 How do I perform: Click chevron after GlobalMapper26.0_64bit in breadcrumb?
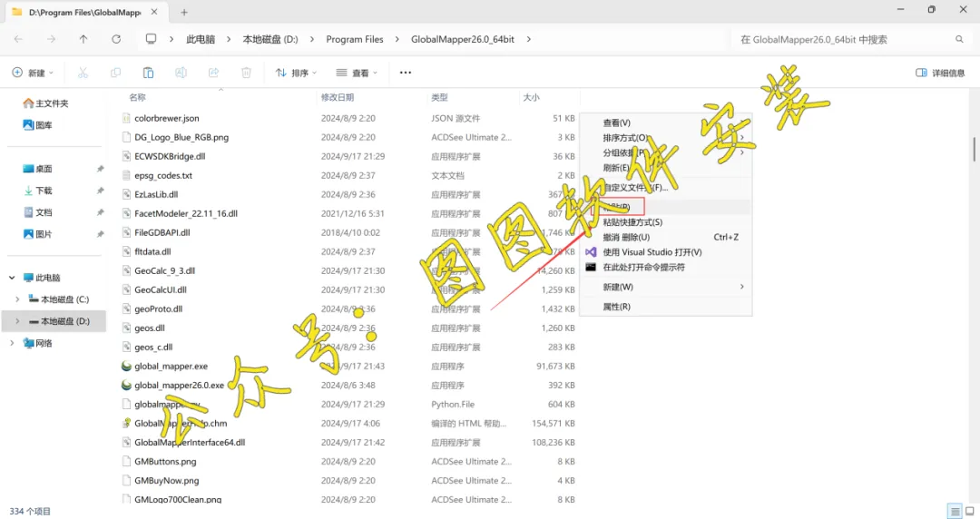coord(529,39)
